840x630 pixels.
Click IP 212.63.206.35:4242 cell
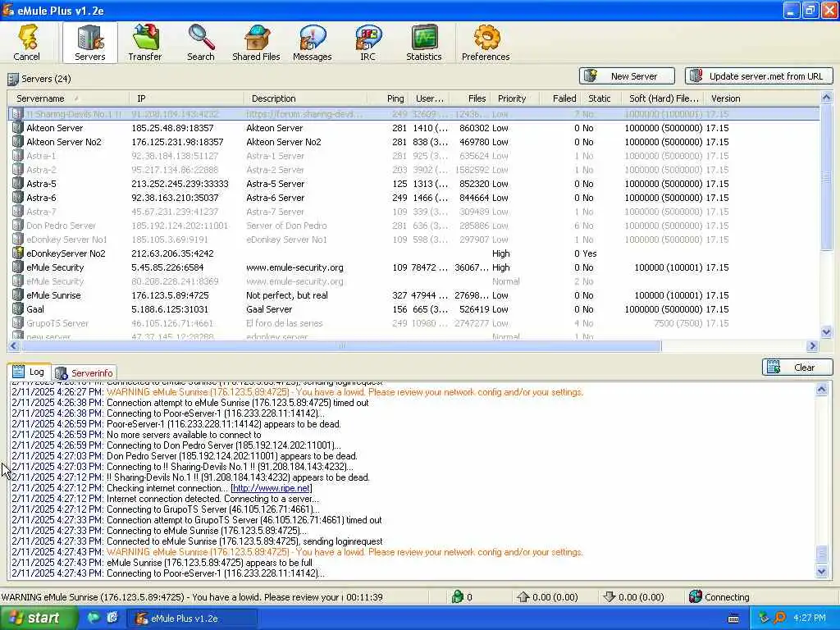[172, 253]
